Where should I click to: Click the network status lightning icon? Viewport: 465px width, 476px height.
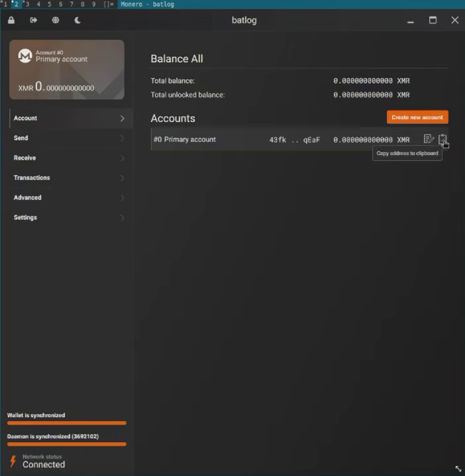tap(13, 461)
